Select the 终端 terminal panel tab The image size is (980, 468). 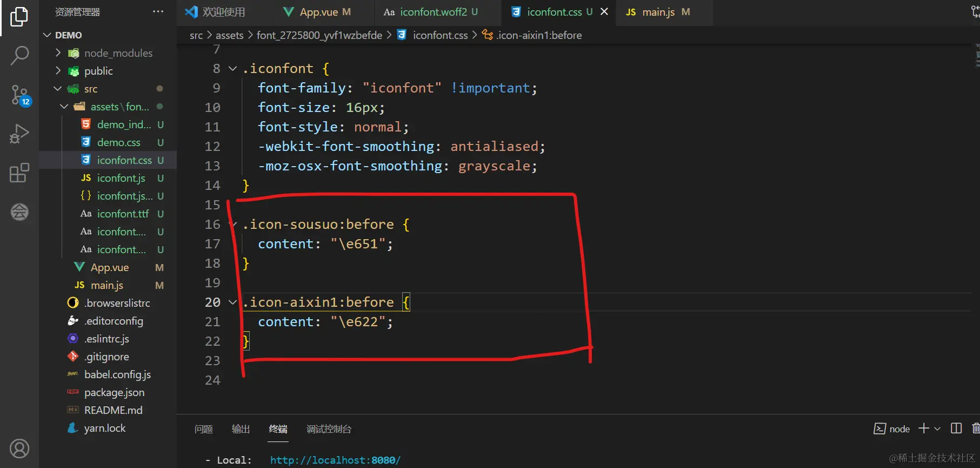tap(278, 429)
